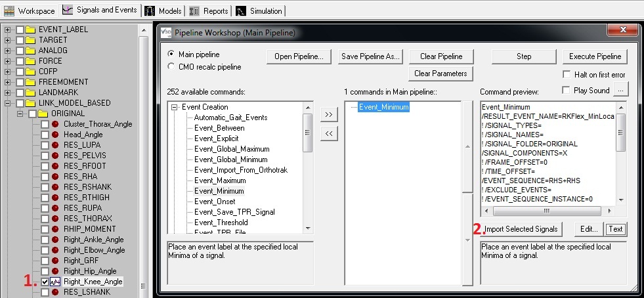Screen dimensions: 644x298
Task: Remove command with the << arrow button
Action: click(x=329, y=133)
